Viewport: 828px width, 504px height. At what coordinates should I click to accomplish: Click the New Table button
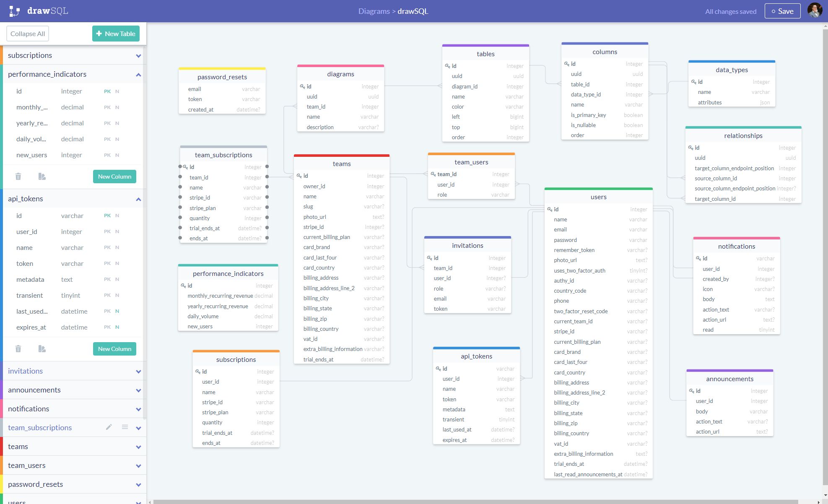pos(116,33)
